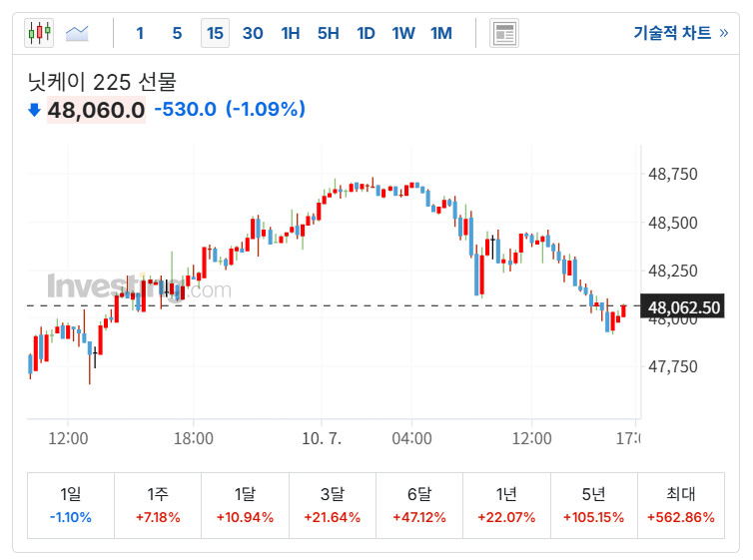Open the news overlay icon
This screenshot has height=560, width=753.
pyautogui.click(x=504, y=33)
